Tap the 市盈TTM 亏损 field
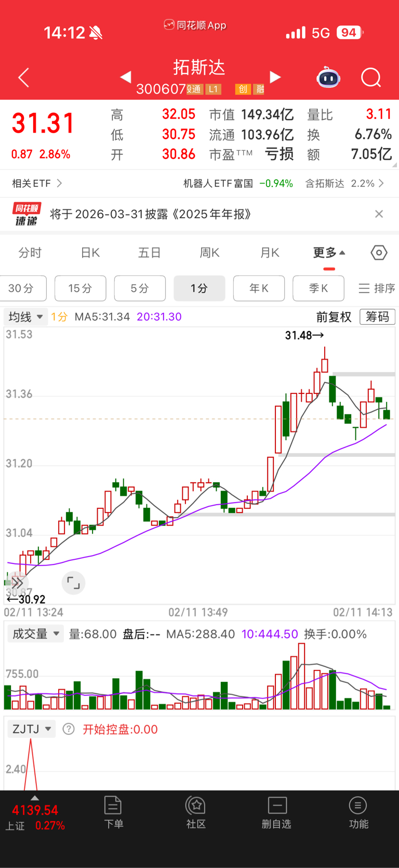 pos(251,154)
